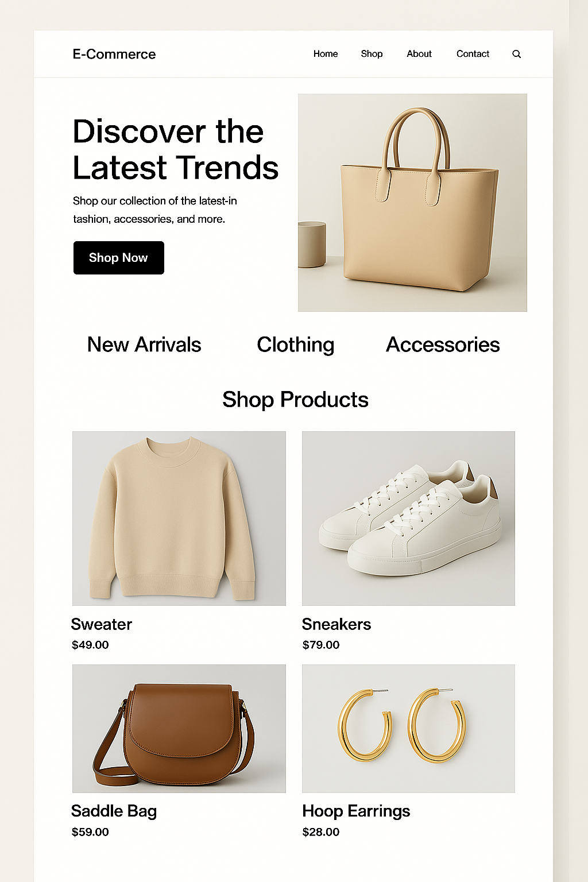This screenshot has height=882, width=588.
Task: Switch to the Clothing category
Action: (x=296, y=345)
